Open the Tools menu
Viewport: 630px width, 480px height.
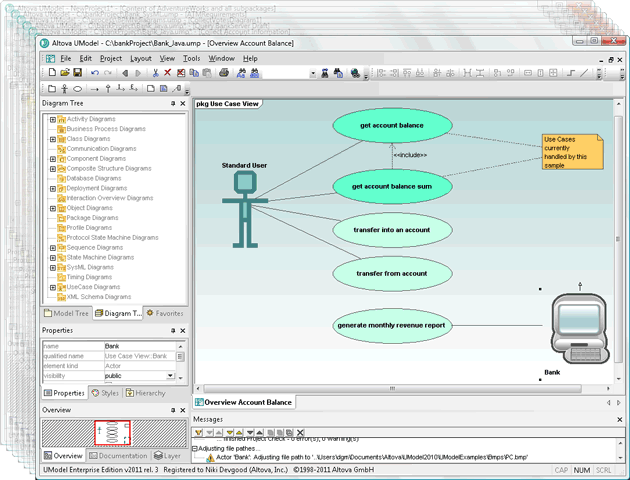tap(191, 59)
